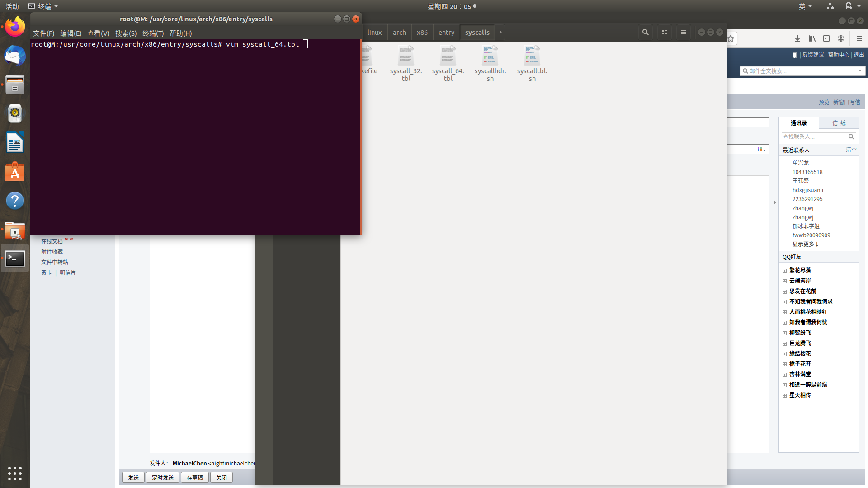Launch LibreOffice Writer from dock
The image size is (868, 488).
point(15,142)
